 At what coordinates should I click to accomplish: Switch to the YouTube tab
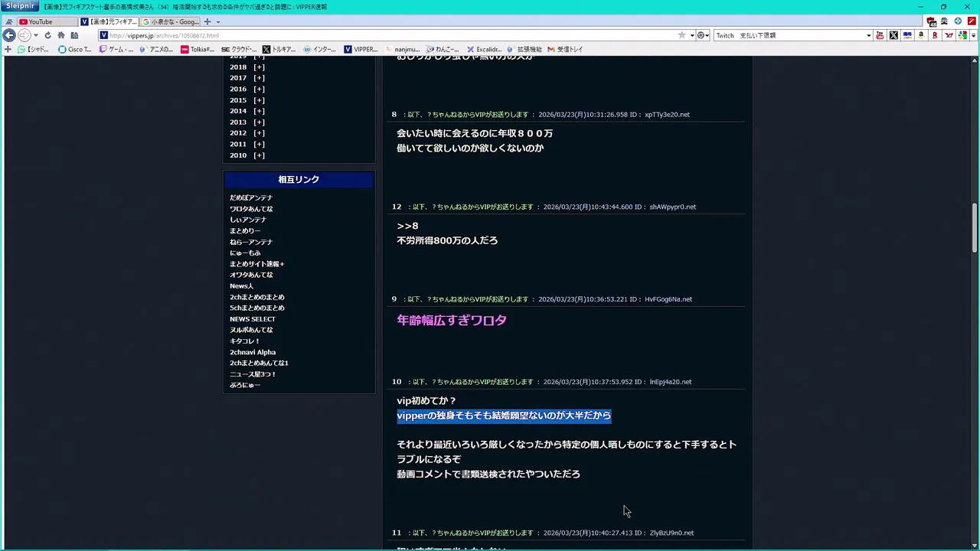pos(46,21)
